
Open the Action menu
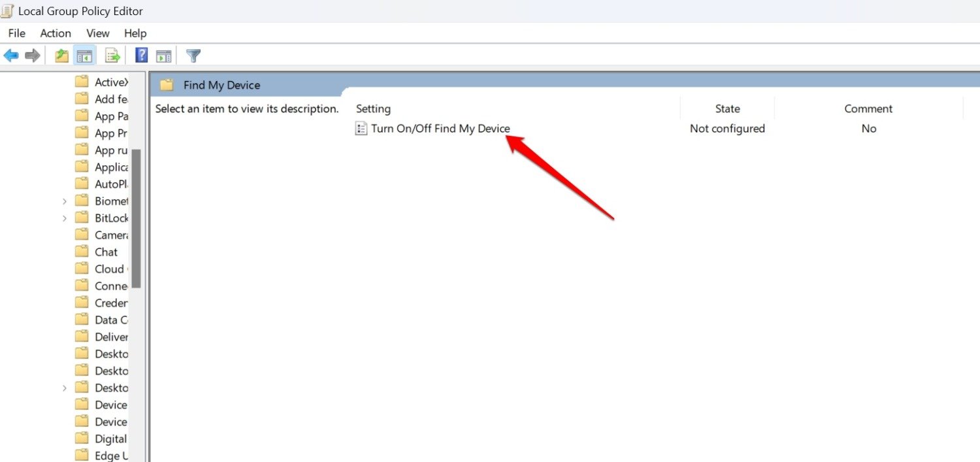click(56, 33)
